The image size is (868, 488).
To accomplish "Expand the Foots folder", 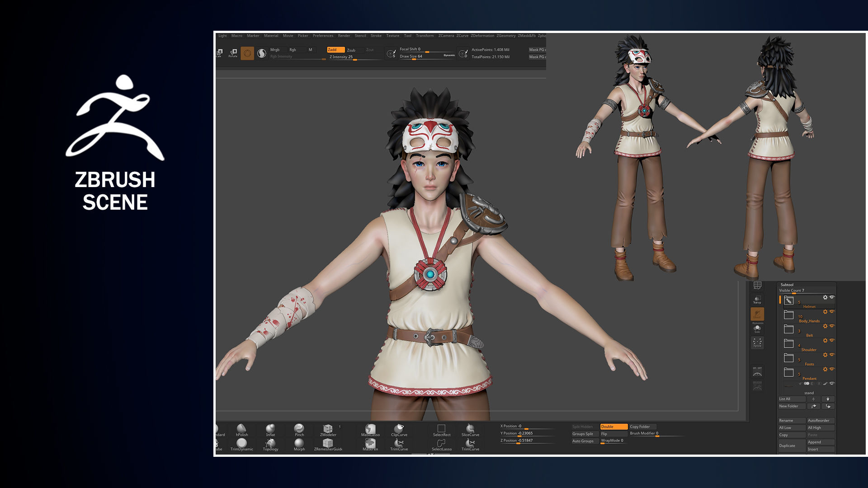I will coord(788,358).
